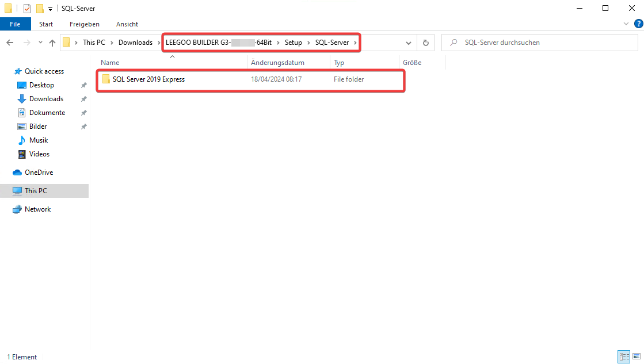Click the Musik note icon

pyautogui.click(x=22, y=140)
